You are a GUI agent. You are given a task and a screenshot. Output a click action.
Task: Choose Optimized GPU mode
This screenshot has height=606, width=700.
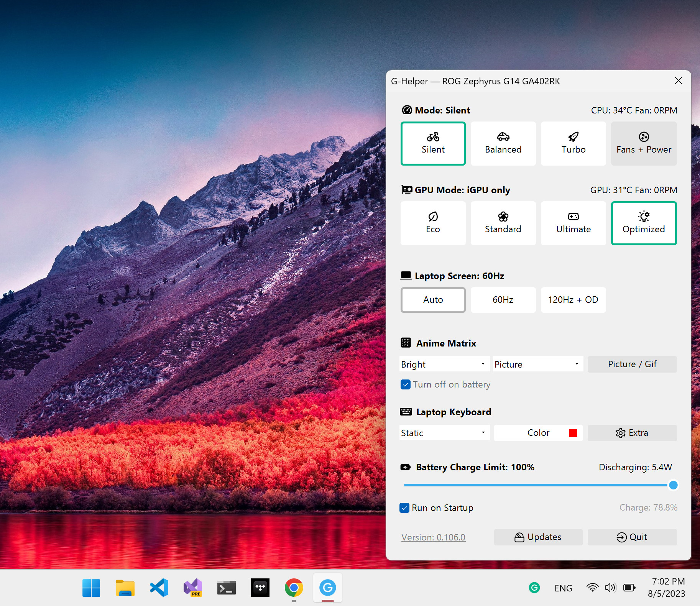point(644,223)
